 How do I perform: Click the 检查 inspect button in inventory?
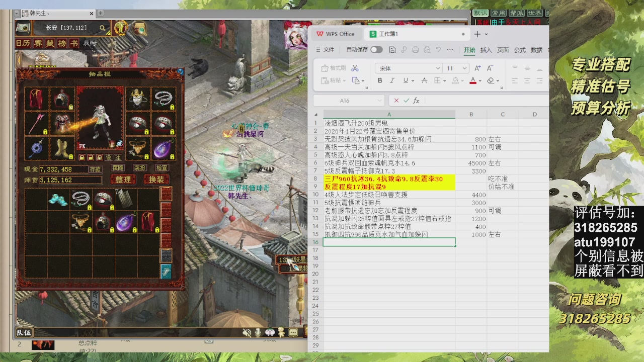coord(162,167)
